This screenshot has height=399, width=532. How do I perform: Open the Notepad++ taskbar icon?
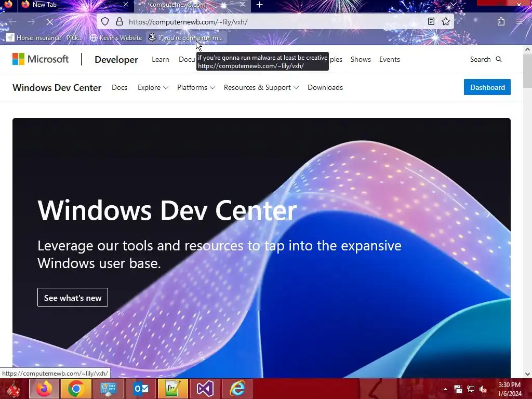point(172,389)
